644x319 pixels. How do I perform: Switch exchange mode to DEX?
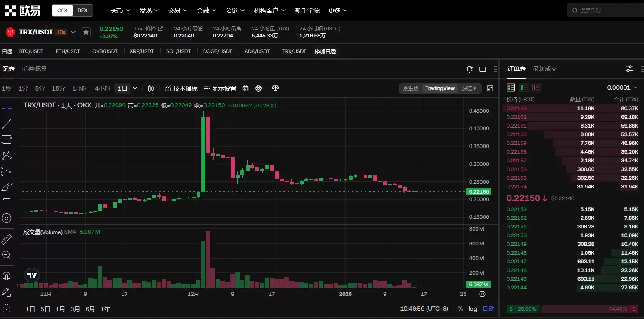pyautogui.click(x=82, y=10)
